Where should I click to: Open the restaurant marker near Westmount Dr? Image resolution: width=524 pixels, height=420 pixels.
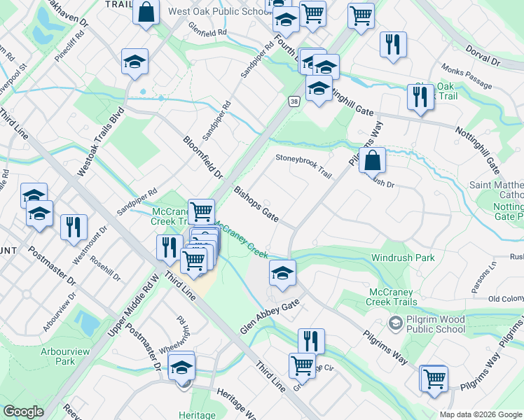click(x=74, y=228)
